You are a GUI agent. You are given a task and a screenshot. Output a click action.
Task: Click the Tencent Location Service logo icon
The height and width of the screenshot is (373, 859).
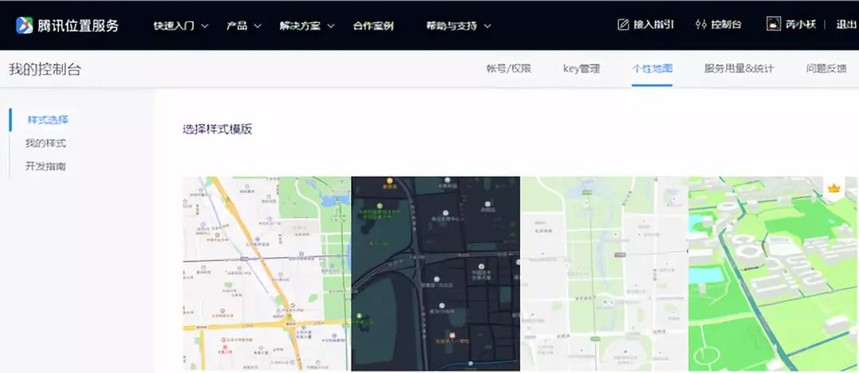pos(25,25)
